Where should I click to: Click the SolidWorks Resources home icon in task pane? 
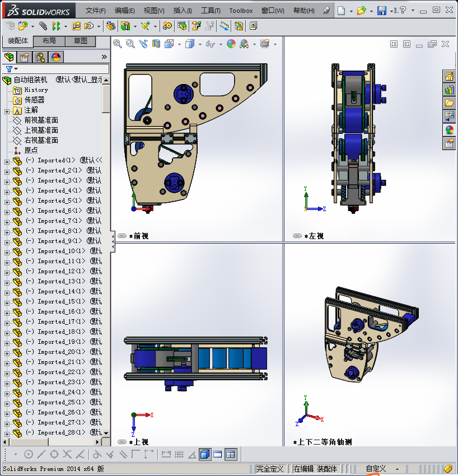[450, 76]
